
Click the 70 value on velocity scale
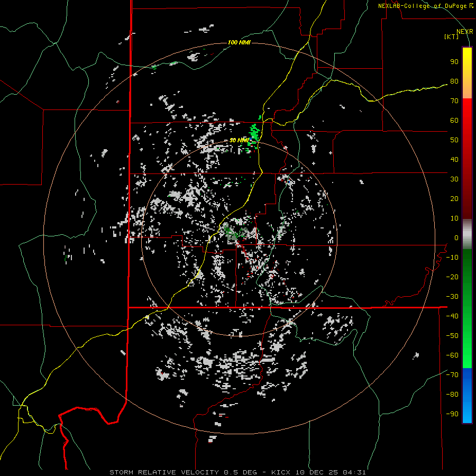pos(454,101)
